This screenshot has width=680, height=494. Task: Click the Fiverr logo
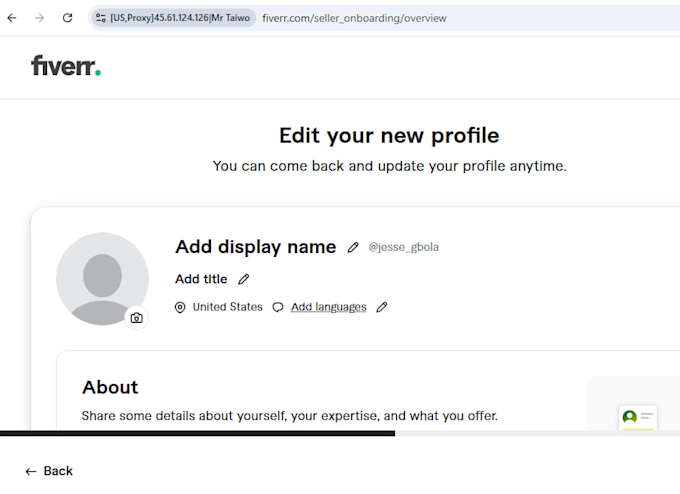point(66,65)
